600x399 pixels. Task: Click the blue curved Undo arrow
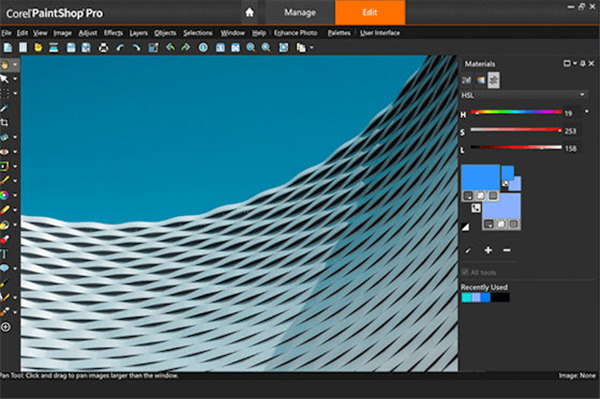(x=120, y=47)
